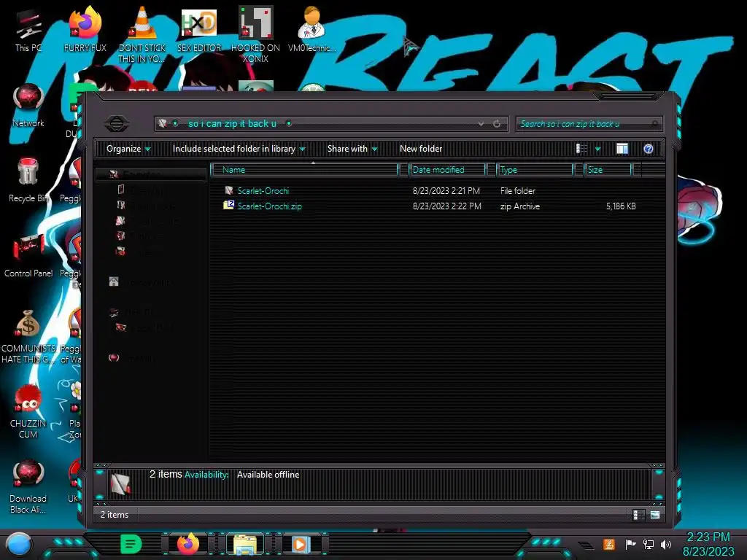Click the Start orb on the taskbar
This screenshot has width=747, height=560.
coord(19,545)
